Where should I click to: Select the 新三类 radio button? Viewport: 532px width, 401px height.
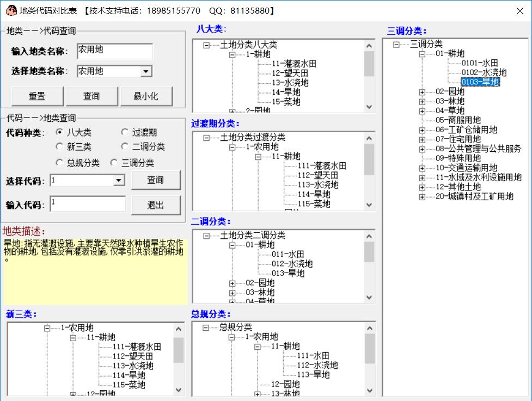point(59,146)
